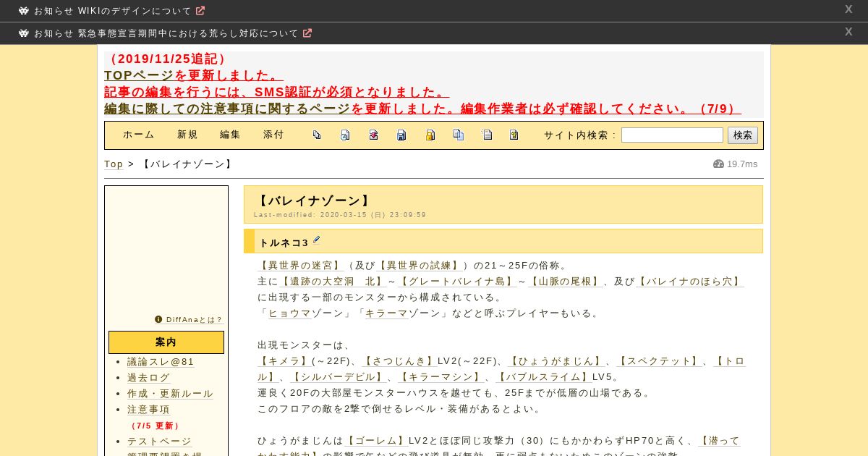
Task: Open external link icon for 緊急事態宣言期間中 notice
Action: (307, 33)
